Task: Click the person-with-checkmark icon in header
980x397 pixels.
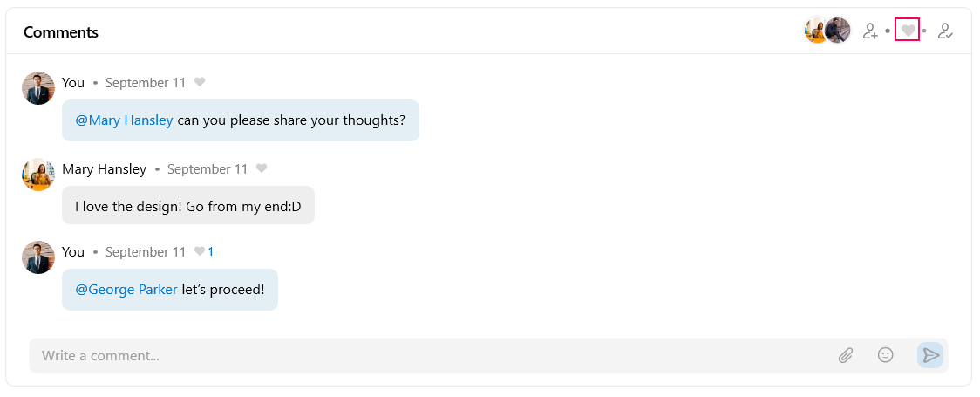Action: [945, 31]
